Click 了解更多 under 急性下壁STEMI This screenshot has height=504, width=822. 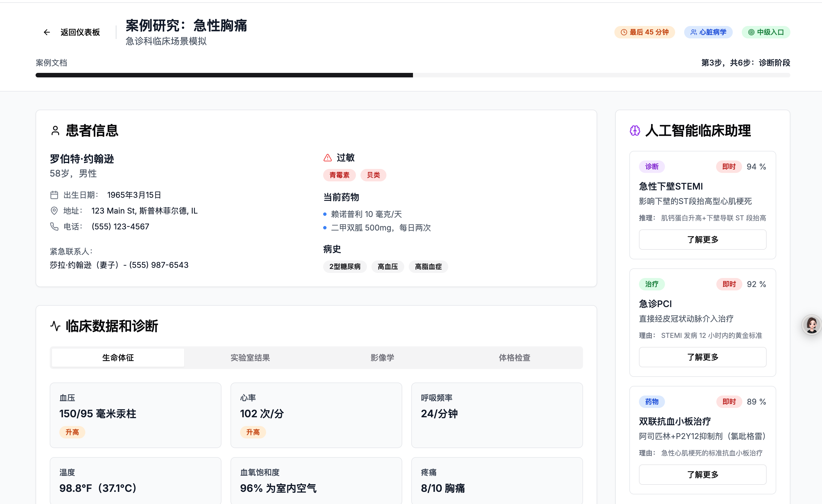(x=702, y=240)
